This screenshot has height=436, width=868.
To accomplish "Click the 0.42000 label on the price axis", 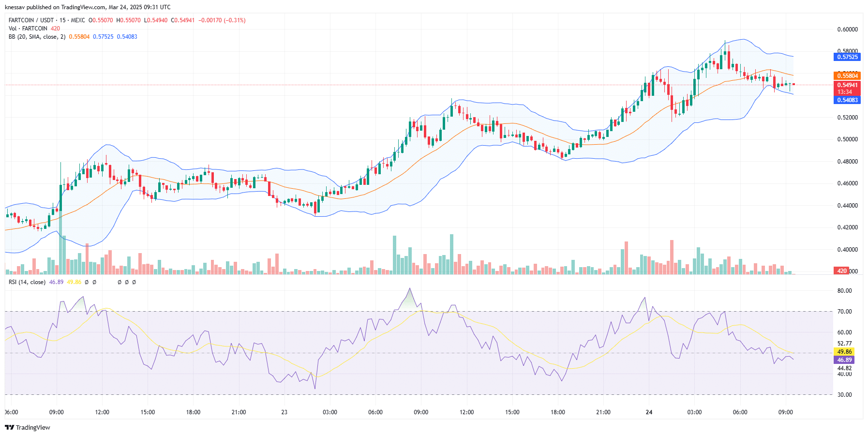I will tap(848, 227).
